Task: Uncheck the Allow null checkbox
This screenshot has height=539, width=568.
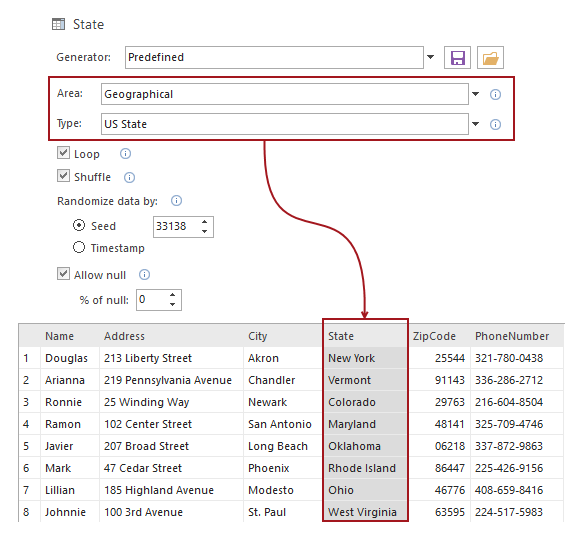Action: pos(63,273)
